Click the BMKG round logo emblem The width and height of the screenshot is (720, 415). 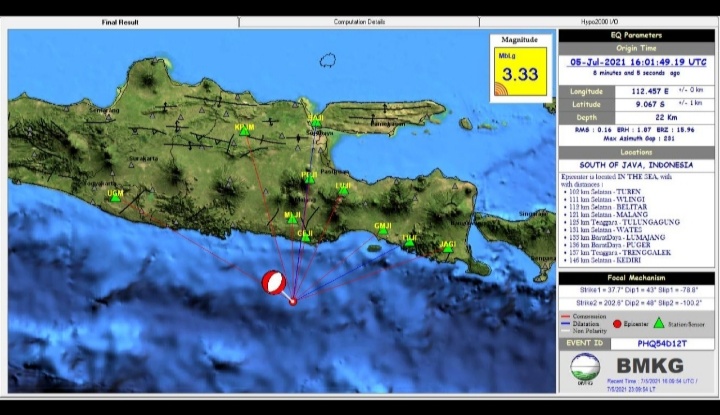(x=585, y=368)
